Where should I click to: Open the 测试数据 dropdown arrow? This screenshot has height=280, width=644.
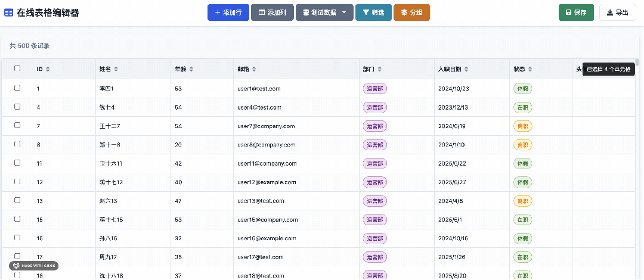(345, 13)
